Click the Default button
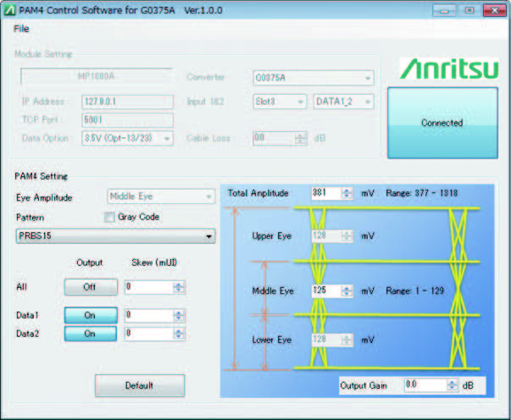Screen dimensions: 511x420 (140, 385)
